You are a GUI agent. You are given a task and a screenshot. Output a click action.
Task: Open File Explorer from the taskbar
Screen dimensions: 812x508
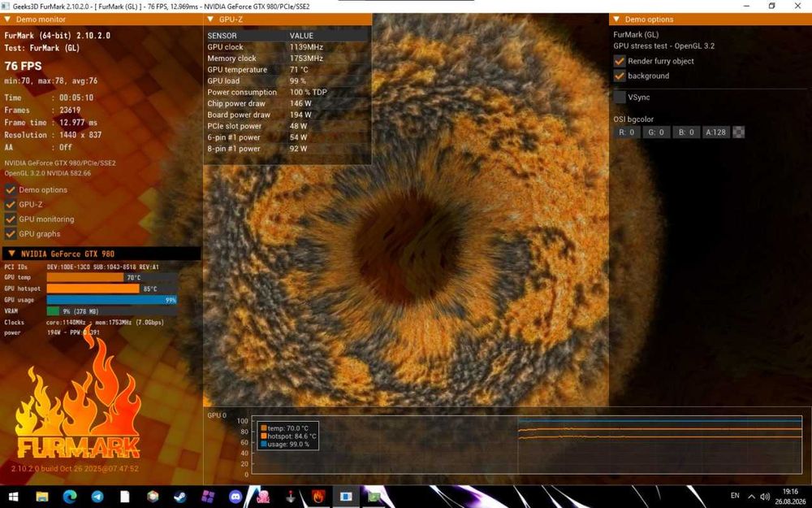[42, 497]
